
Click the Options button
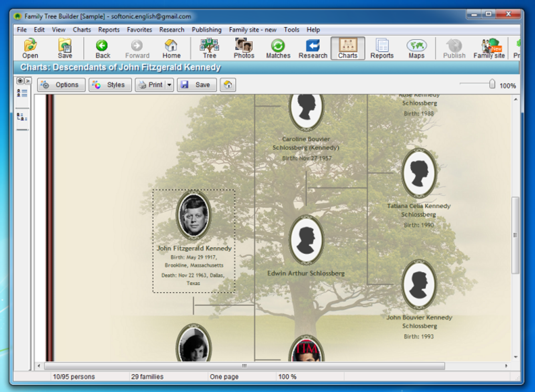click(x=61, y=85)
